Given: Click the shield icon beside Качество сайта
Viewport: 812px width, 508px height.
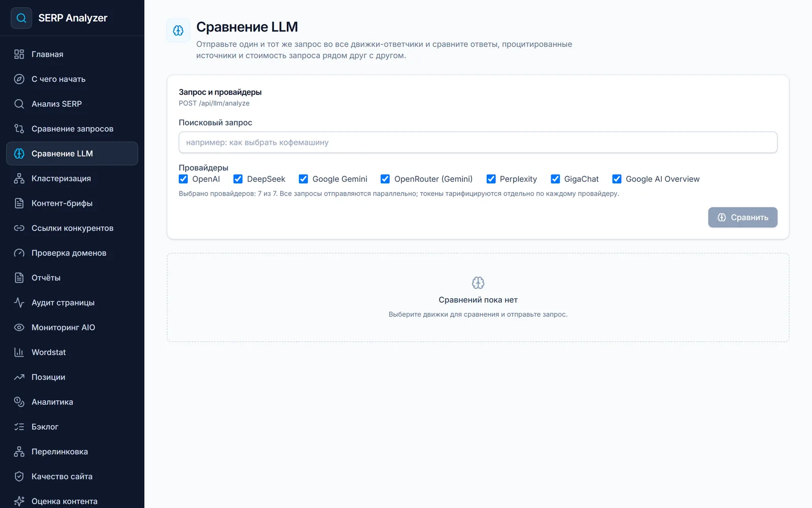Looking at the screenshot, I should click(x=19, y=477).
